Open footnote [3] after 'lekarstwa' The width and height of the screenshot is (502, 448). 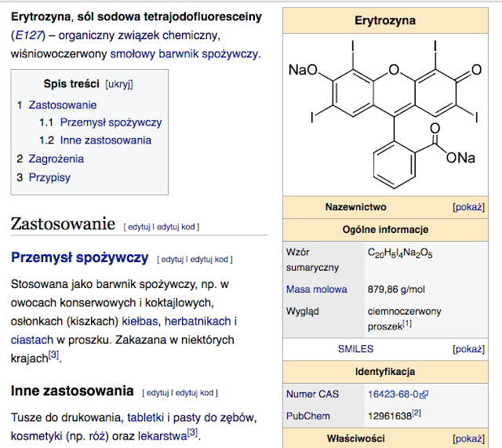pyautogui.click(x=192, y=432)
